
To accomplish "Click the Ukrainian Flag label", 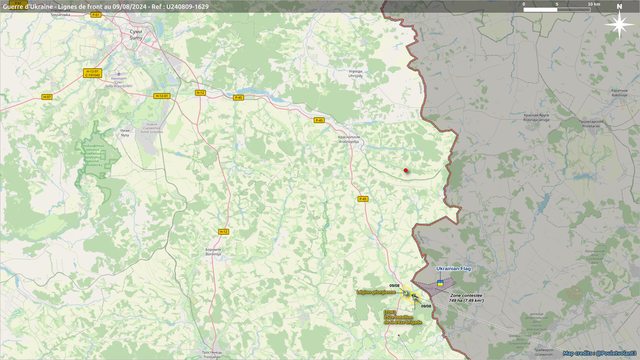I will pyautogui.click(x=453, y=269).
